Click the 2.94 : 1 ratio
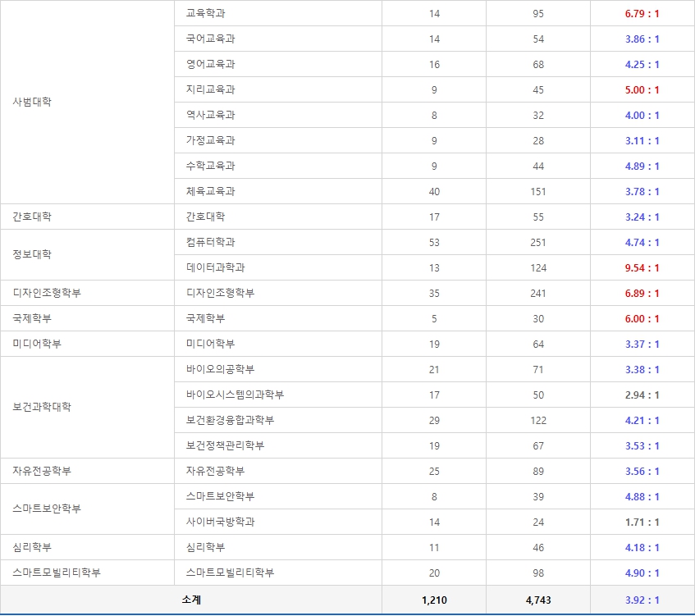The width and height of the screenshot is (695, 616). coord(642,395)
